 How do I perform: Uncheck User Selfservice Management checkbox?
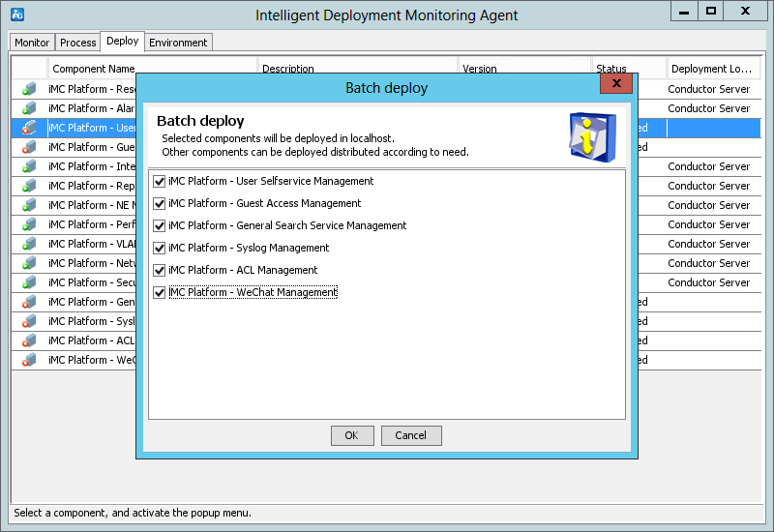point(159,181)
